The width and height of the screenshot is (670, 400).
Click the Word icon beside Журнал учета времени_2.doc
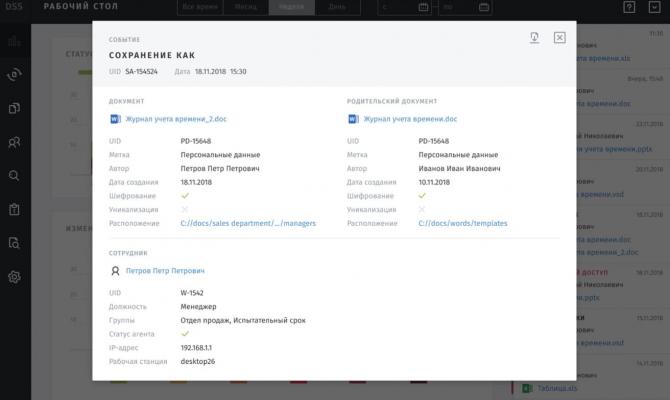[x=115, y=119]
